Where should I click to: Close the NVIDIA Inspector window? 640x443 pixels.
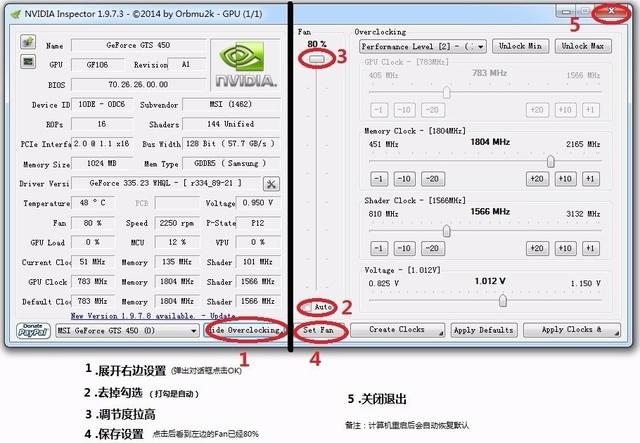(611, 11)
